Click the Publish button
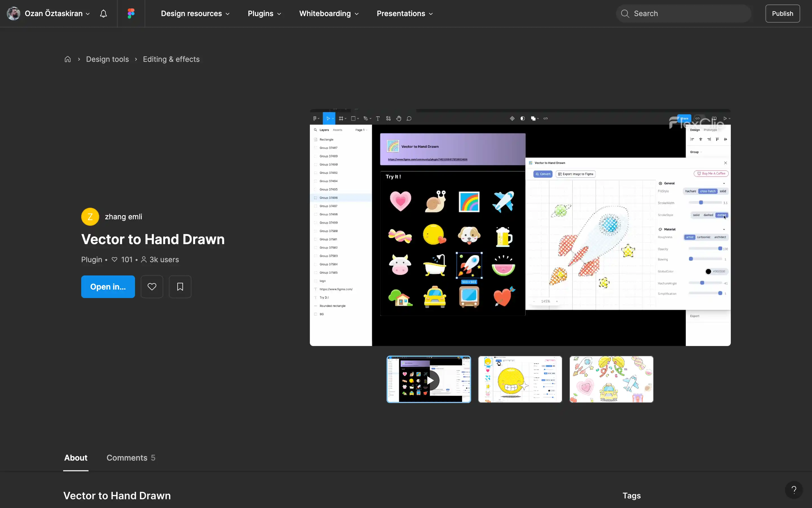Viewport: 812px width, 508px height. (782, 14)
